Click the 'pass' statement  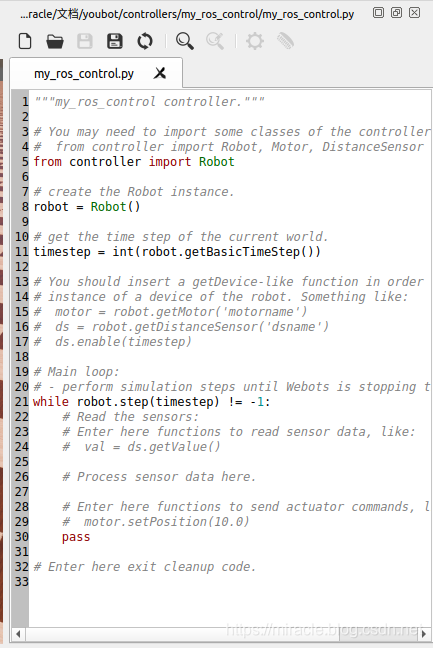coord(76,537)
